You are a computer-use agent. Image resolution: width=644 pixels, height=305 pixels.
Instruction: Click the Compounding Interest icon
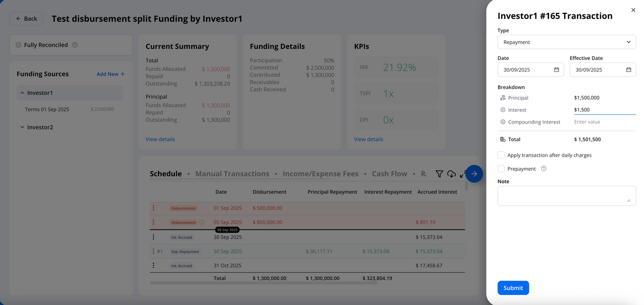(x=503, y=122)
